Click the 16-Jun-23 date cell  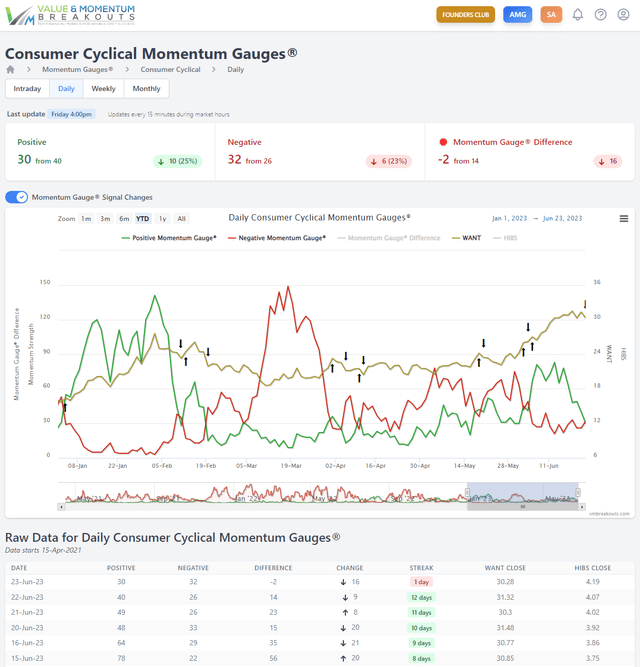[x=27, y=643]
